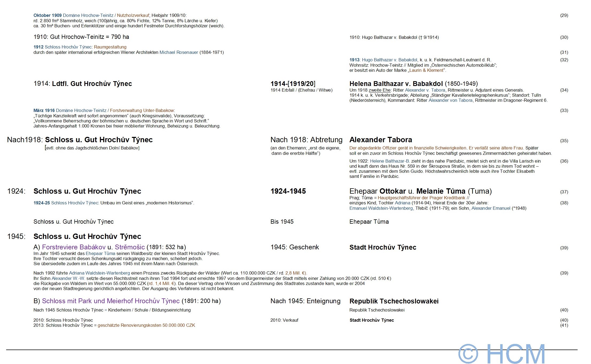
Task: Open the Forstreviere Babákov purple link
Action: tap(74, 247)
